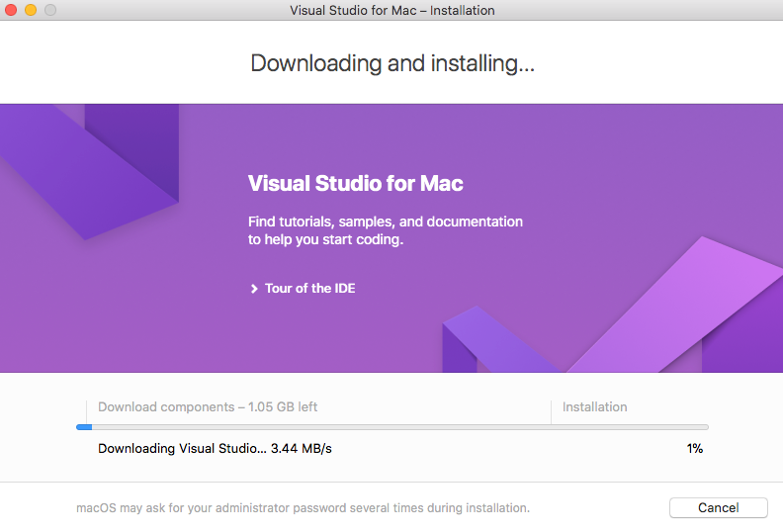
Task: Minimize the installer with the yellow button
Action: (31, 10)
